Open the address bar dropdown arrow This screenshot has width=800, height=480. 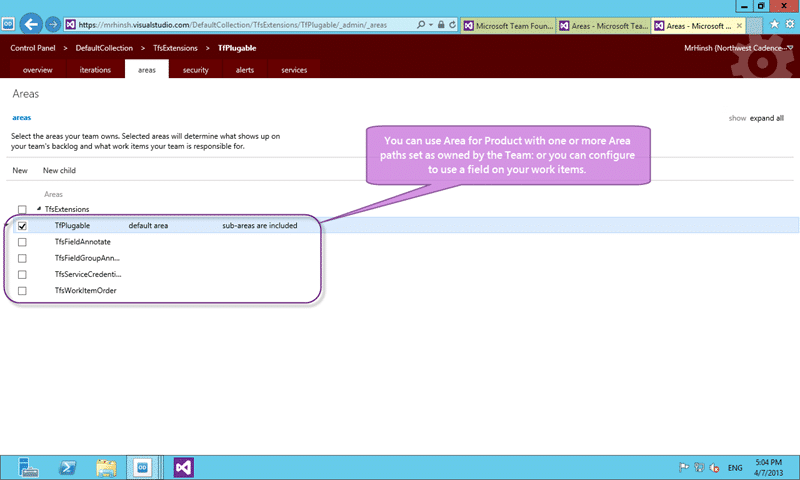pyautogui.click(x=431, y=24)
